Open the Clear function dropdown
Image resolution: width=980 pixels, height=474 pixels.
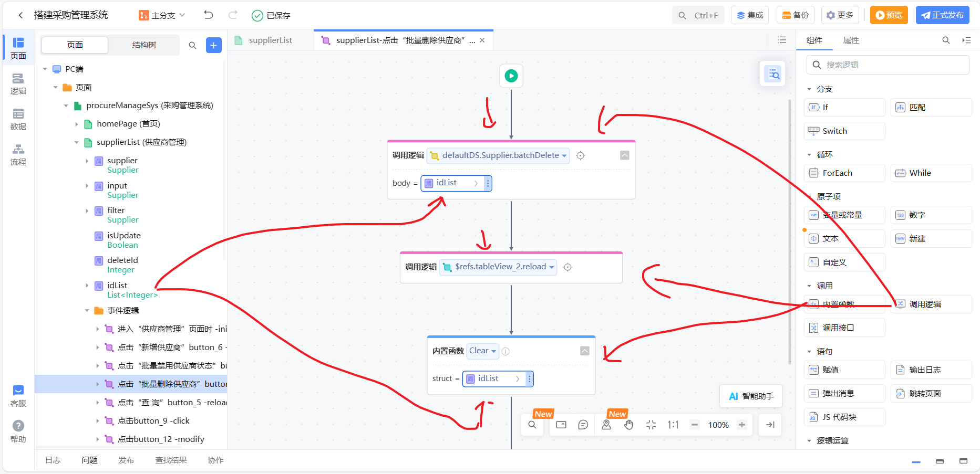click(x=482, y=351)
